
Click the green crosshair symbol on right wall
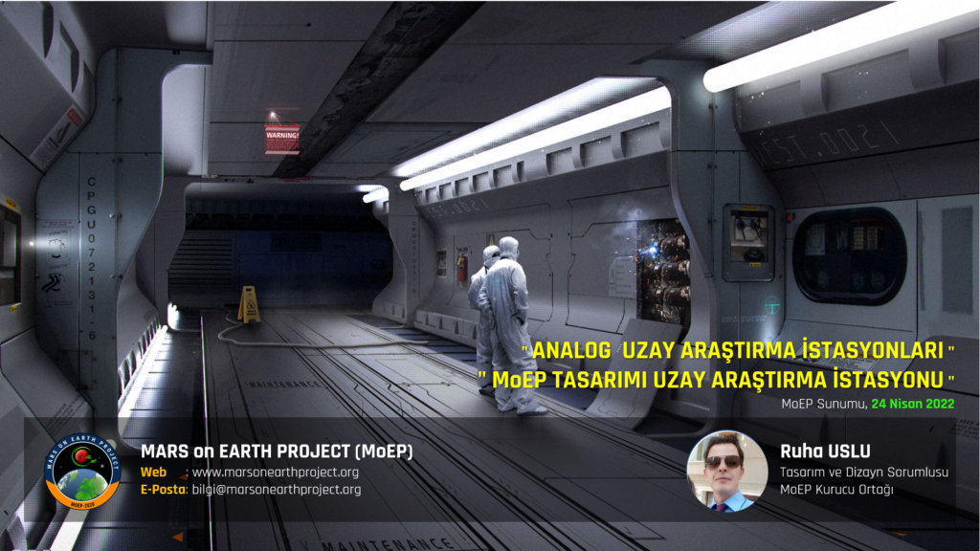771,305
